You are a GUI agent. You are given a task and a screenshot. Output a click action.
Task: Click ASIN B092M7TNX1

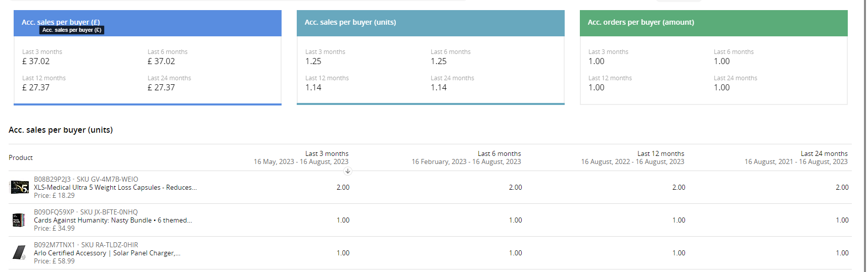[54, 245]
